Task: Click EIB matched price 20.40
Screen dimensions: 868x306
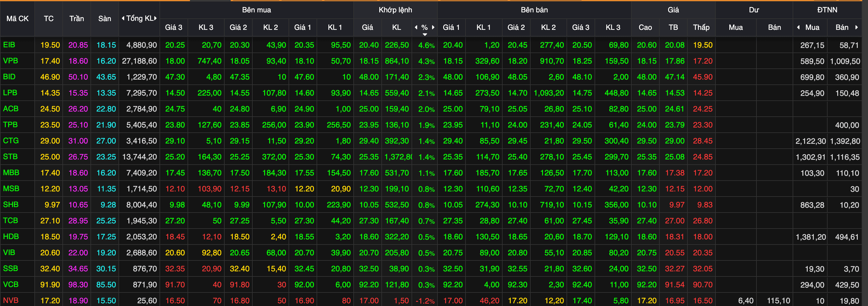Action: point(369,45)
